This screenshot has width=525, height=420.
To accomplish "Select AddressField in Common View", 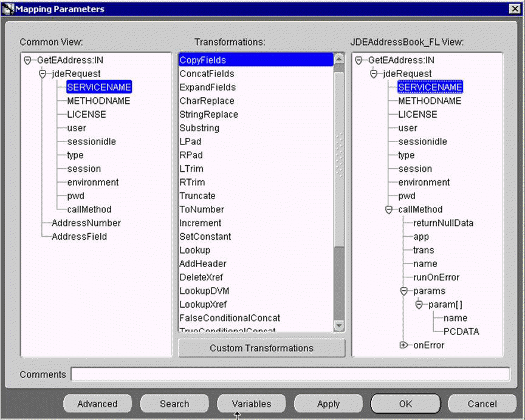I will (x=79, y=237).
